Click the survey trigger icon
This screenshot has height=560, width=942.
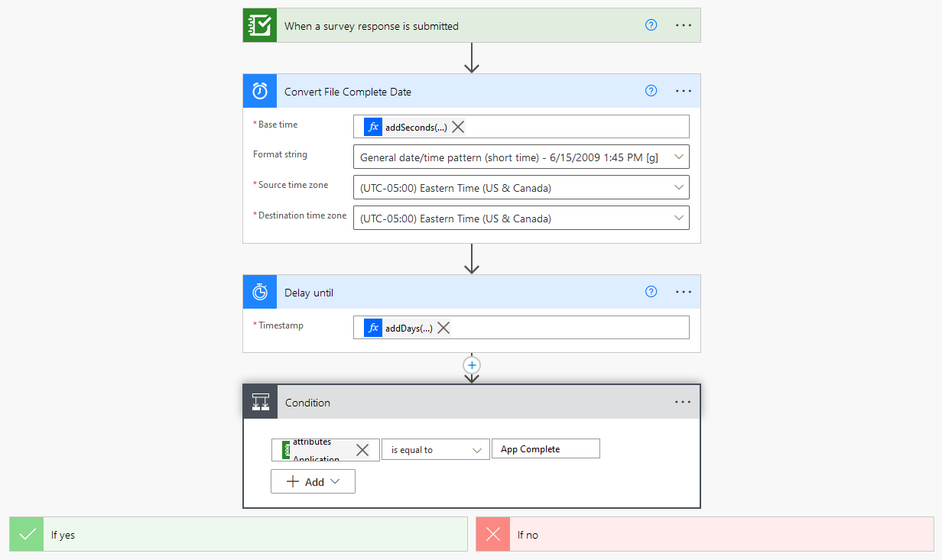click(x=260, y=26)
